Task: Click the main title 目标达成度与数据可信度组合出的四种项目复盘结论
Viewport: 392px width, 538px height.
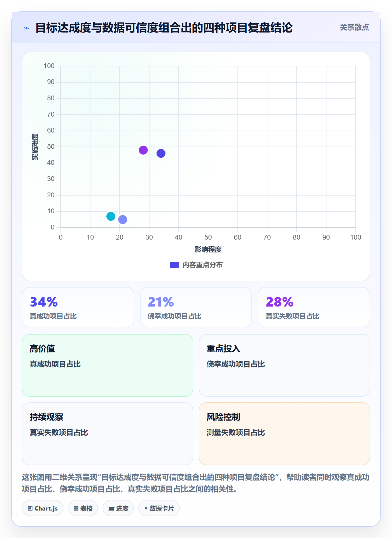Action: tap(164, 28)
